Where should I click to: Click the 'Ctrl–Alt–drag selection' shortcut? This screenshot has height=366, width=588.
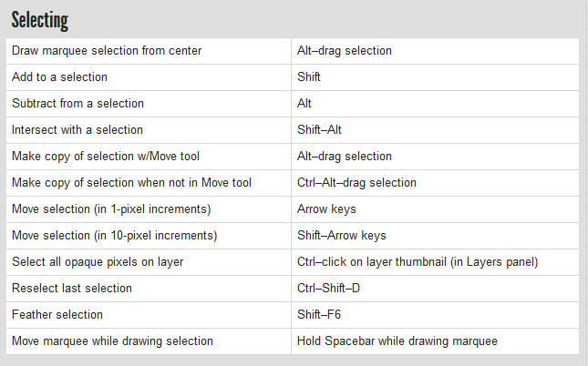(356, 183)
